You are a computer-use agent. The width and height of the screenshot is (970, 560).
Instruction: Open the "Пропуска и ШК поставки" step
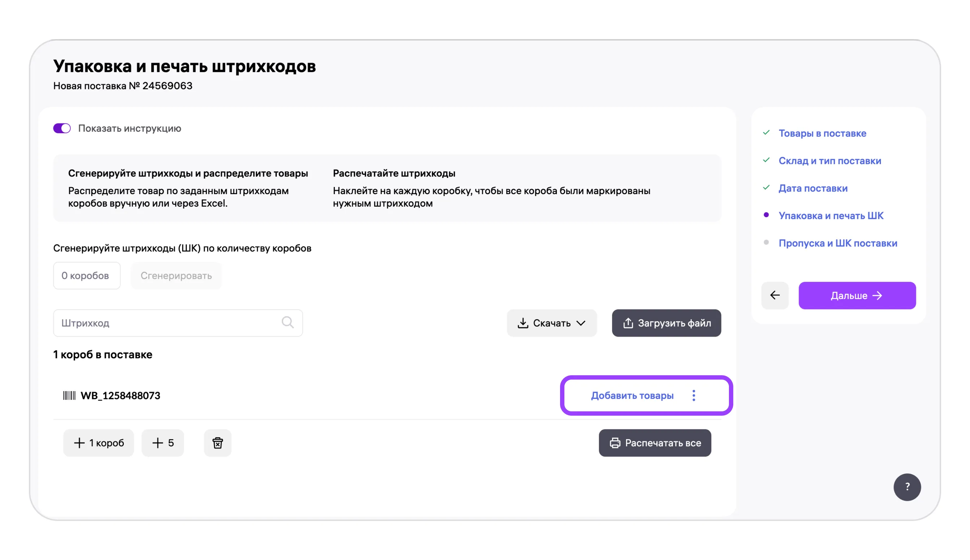pyautogui.click(x=837, y=243)
